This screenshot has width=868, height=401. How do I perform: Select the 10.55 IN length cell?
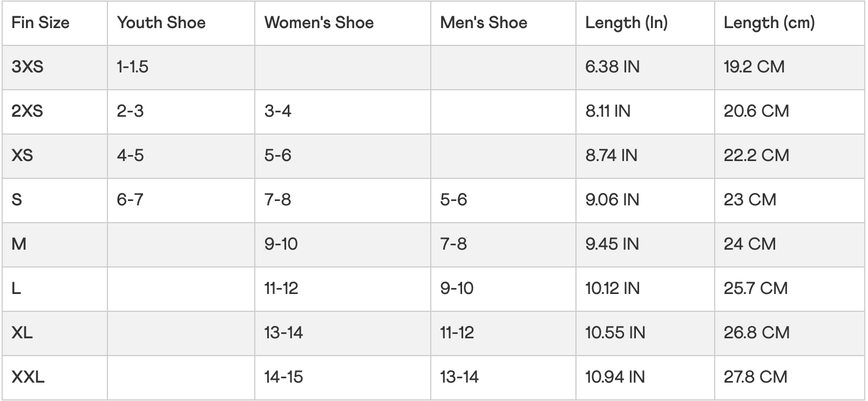(615, 333)
